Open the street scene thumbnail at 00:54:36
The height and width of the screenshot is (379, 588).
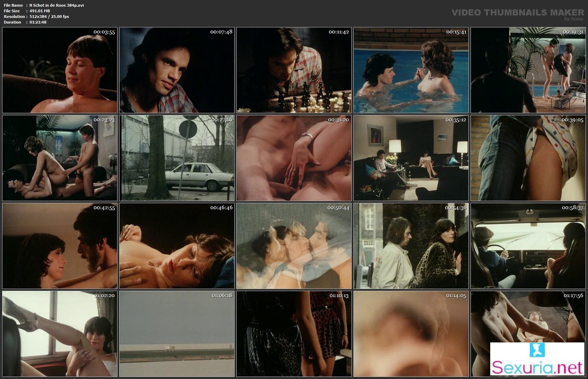click(x=411, y=246)
